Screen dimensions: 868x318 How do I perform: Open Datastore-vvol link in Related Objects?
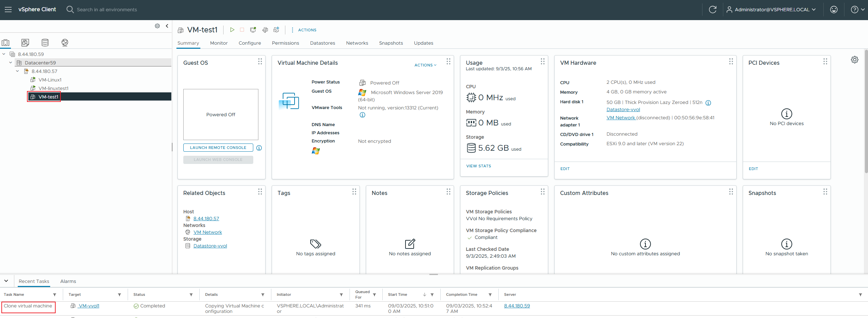pos(210,246)
